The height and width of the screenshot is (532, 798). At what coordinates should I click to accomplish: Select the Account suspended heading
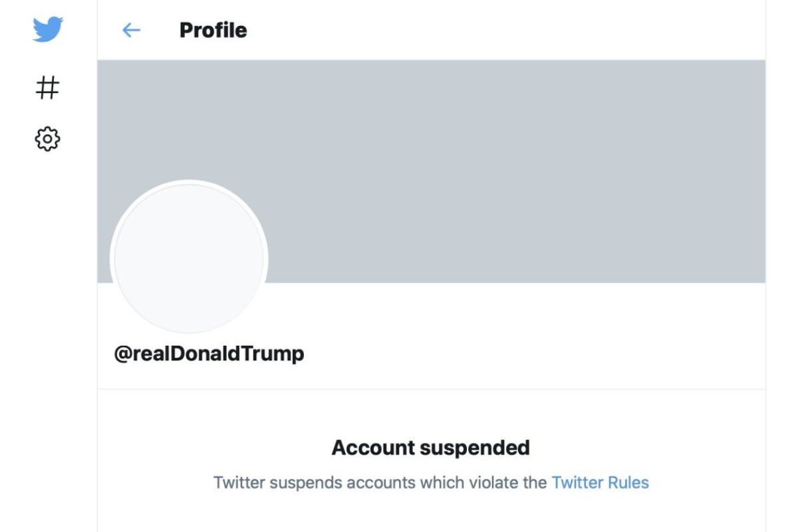[x=431, y=447]
